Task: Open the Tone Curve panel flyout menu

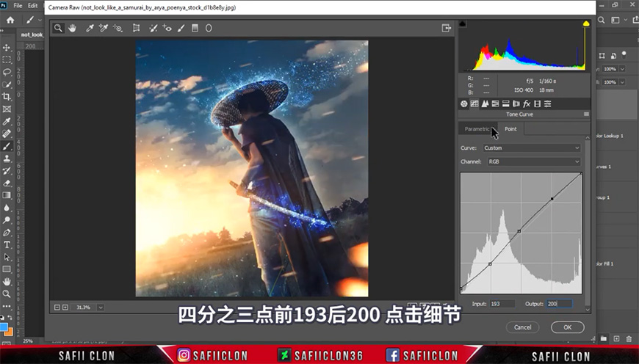Action: pyautogui.click(x=586, y=114)
